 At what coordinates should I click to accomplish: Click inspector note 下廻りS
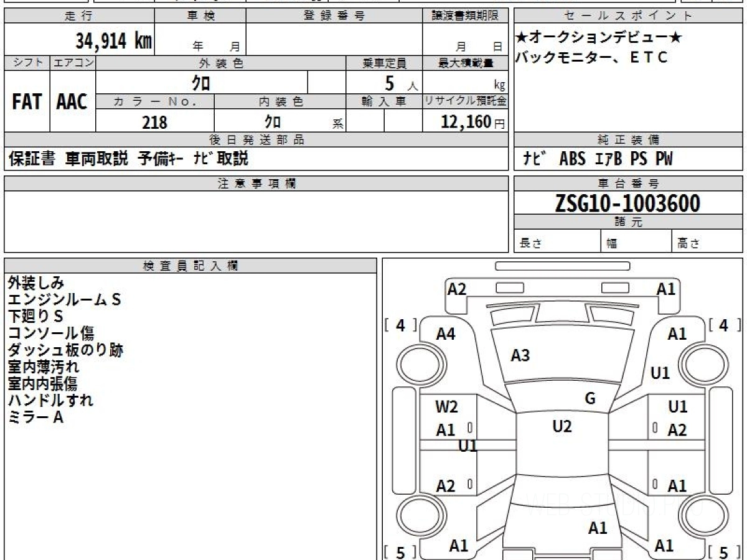[35, 317]
